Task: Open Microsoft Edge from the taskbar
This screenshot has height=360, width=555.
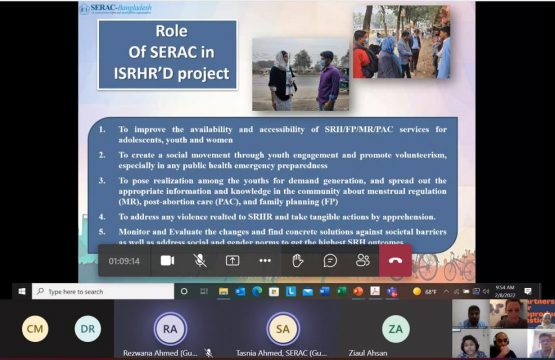Action: 257,291
